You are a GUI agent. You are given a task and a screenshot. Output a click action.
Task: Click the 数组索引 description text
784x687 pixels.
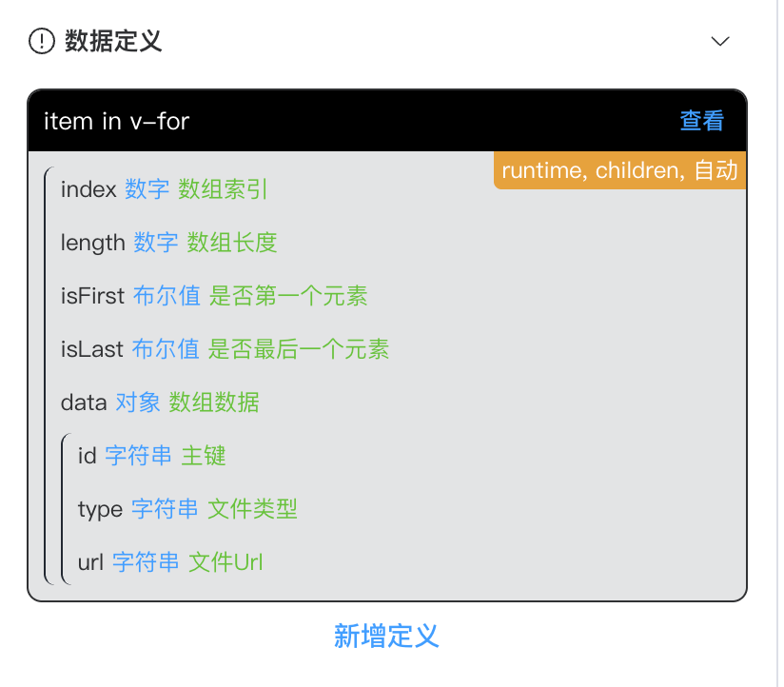point(224,189)
